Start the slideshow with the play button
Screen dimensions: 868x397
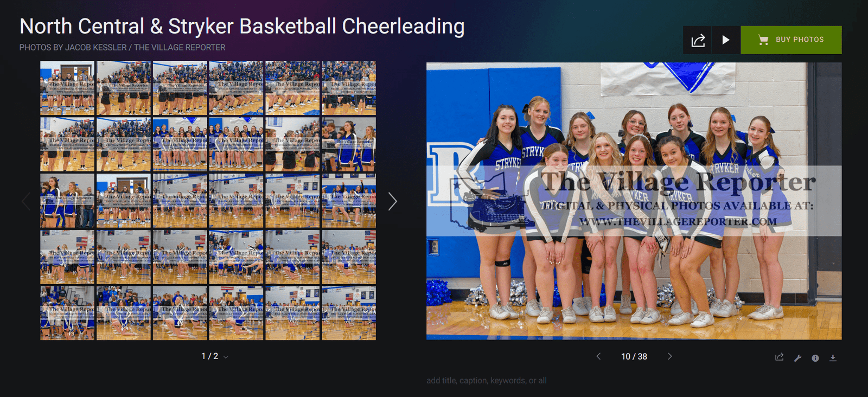(726, 40)
